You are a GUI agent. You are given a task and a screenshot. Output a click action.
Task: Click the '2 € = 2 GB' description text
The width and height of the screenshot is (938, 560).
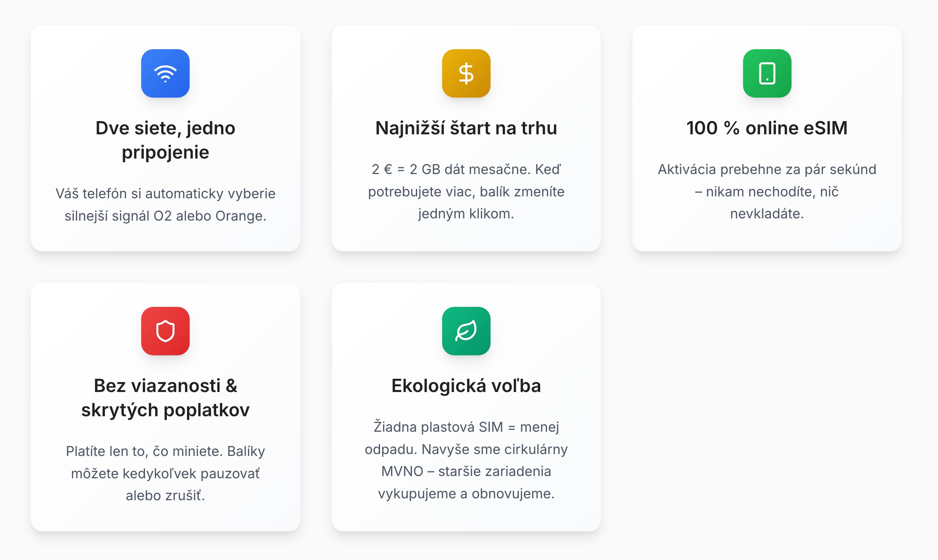466,191
